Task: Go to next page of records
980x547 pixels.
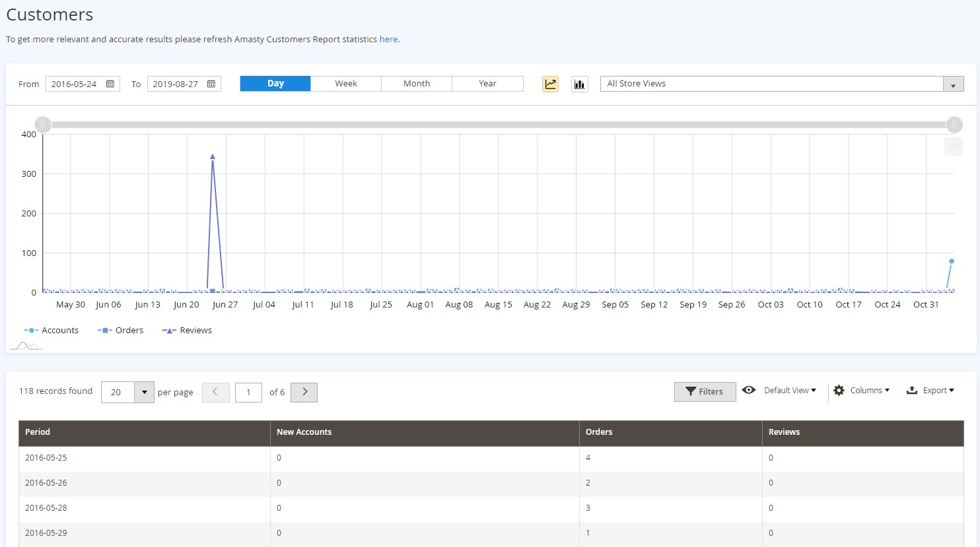Action: point(304,392)
